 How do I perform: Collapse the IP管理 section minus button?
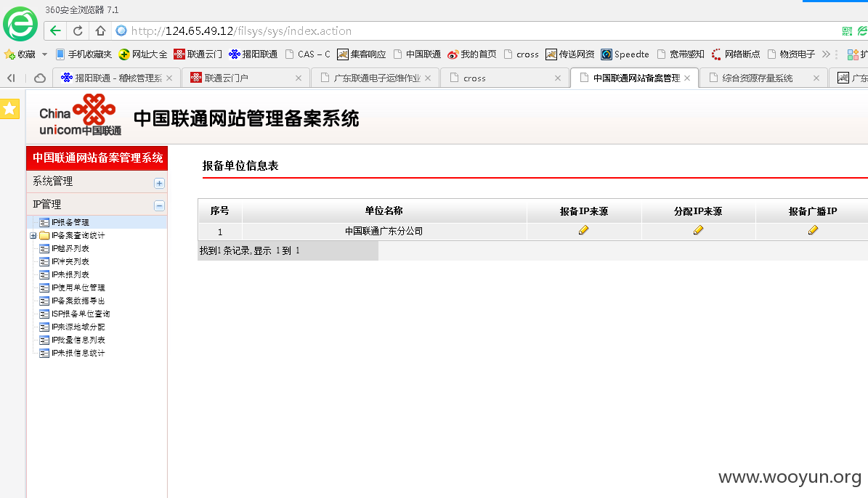[159, 206]
